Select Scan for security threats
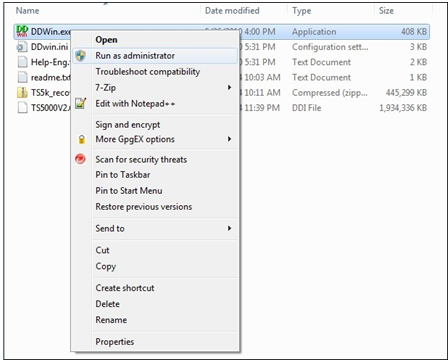This screenshot has height=361, width=448. tap(155, 159)
